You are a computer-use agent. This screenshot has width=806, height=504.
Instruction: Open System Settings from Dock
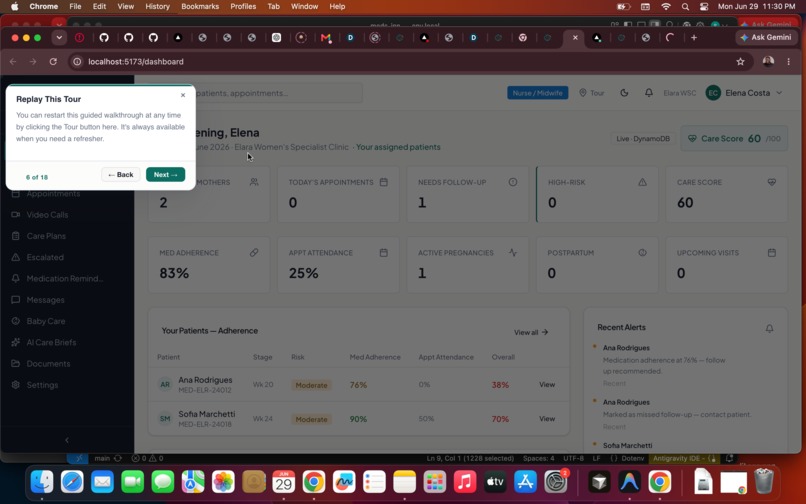coord(556,482)
